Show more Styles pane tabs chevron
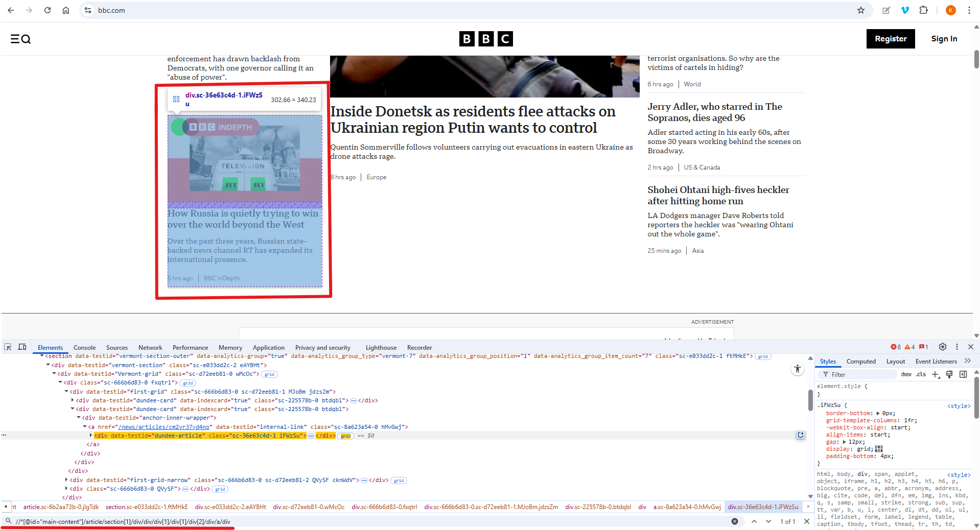 tap(967, 361)
